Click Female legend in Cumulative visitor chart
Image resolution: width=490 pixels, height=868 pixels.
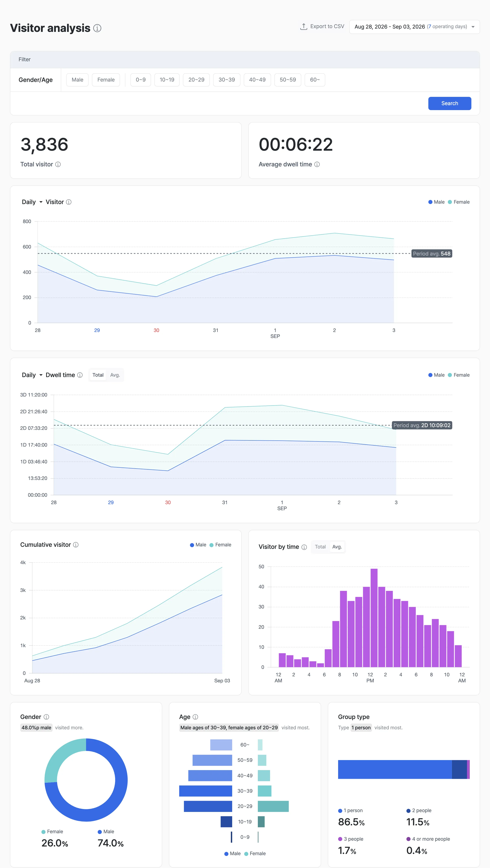220,545
